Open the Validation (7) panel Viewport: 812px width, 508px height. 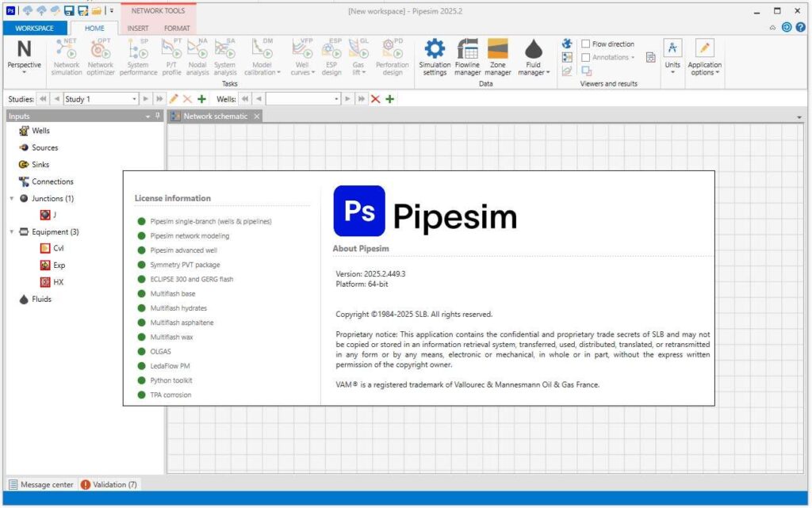(109, 485)
